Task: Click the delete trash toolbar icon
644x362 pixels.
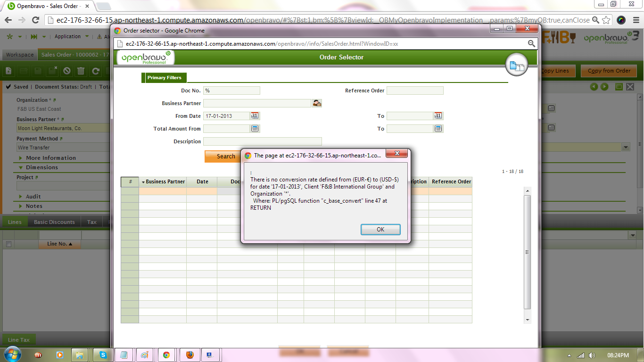Action: (x=81, y=71)
